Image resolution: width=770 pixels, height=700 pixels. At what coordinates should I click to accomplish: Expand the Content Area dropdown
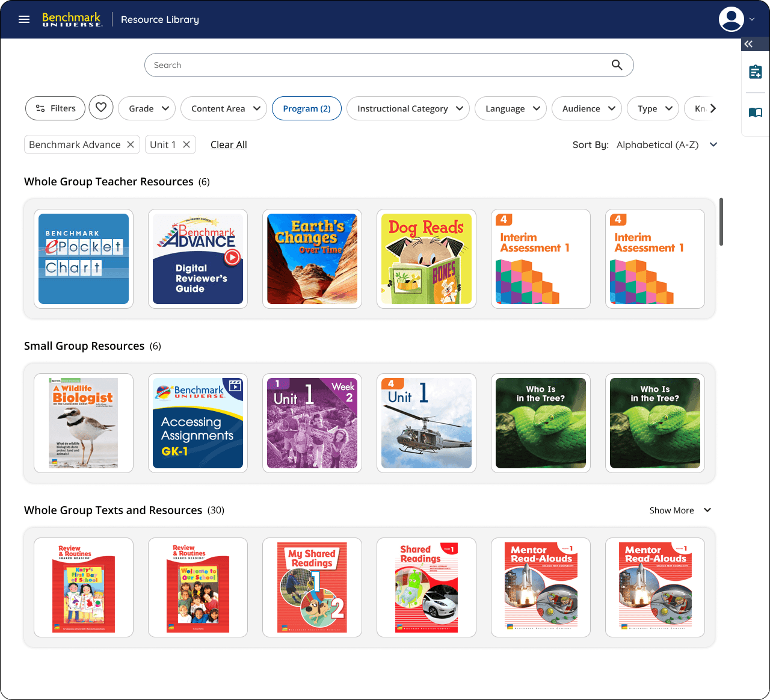pos(224,108)
